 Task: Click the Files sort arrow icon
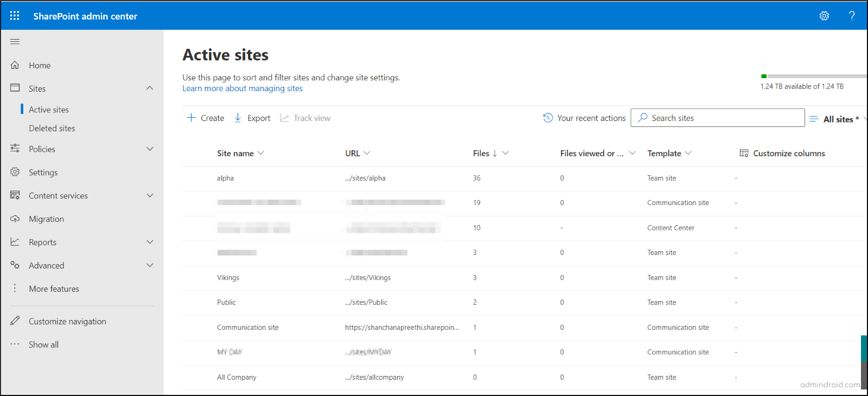[x=495, y=153]
